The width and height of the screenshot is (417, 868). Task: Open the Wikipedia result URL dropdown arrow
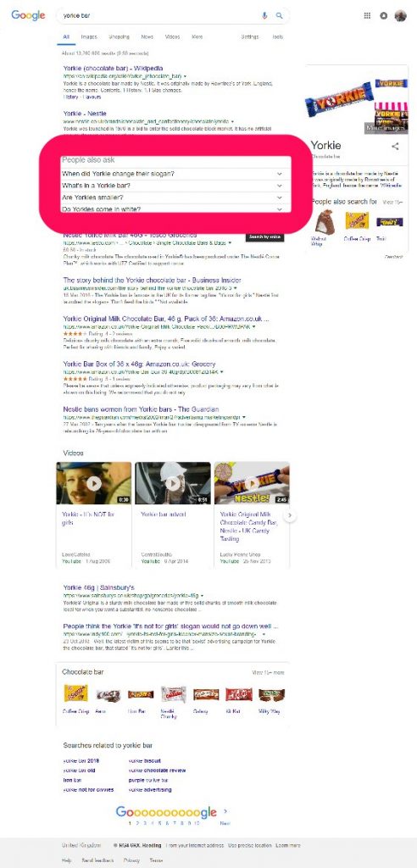click(185, 75)
